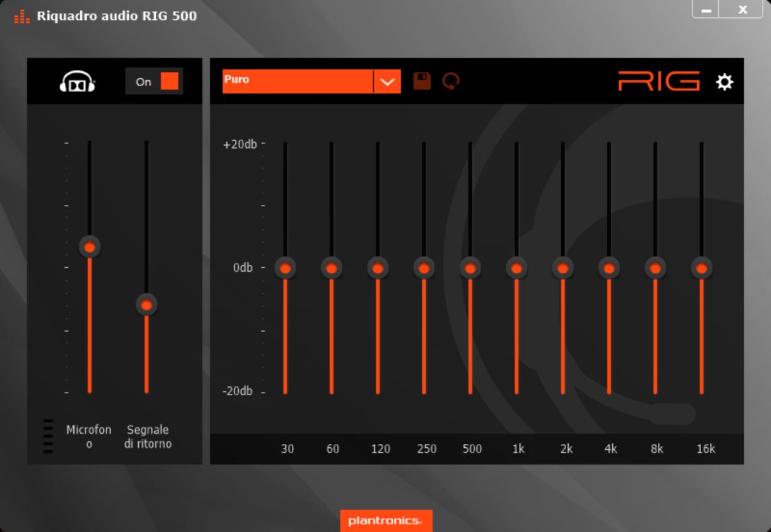
Task: Click the 60 Hz band slider knob
Action: (332, 268)
